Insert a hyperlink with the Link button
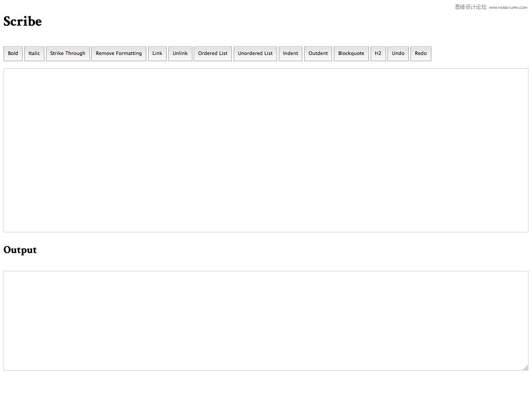The height and width of the screenshot is (399, 532). pos(157,54)
